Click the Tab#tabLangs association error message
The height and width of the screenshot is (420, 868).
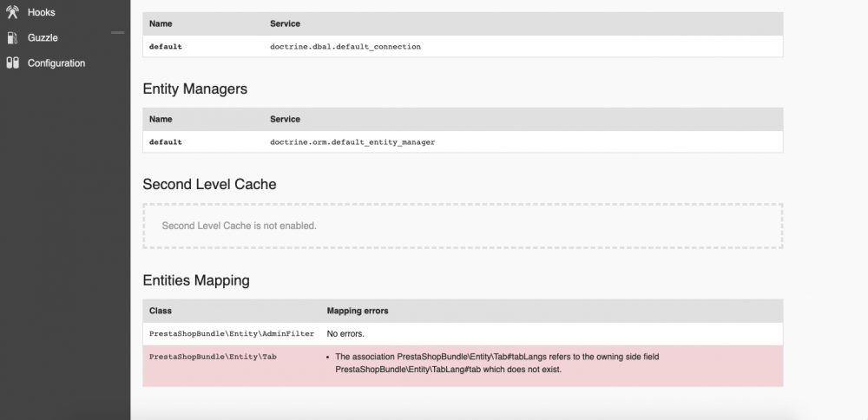coord(503,363)
